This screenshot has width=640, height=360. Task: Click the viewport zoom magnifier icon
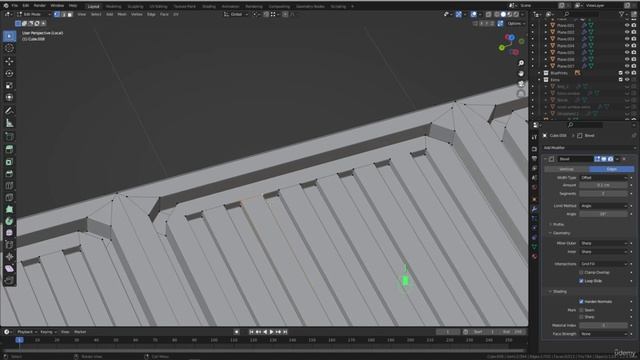[521, 63]
